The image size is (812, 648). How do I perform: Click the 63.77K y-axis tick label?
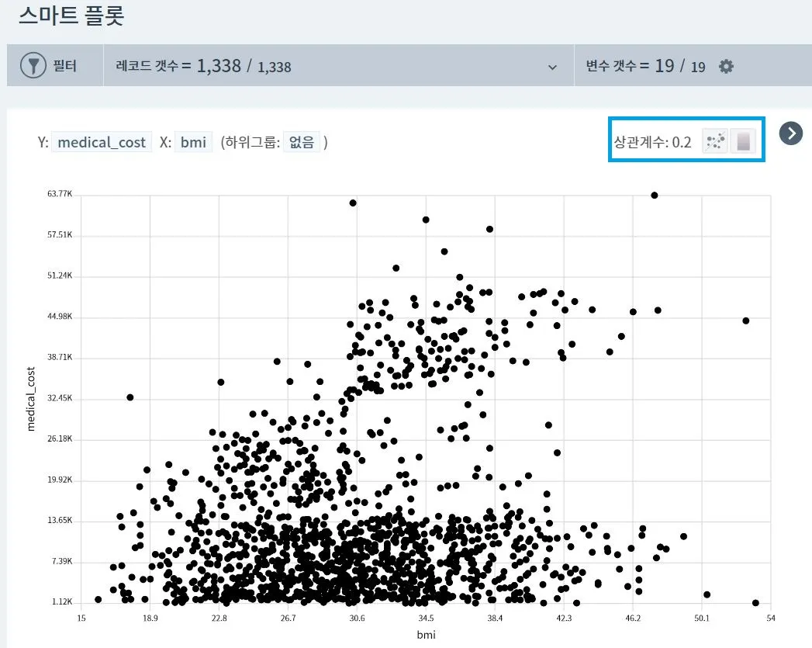[60, 194]
